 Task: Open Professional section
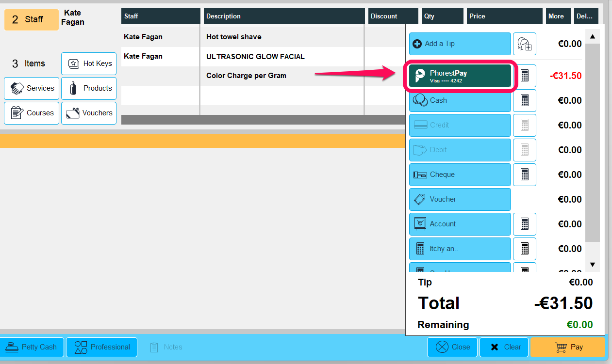tap(102, 347)
